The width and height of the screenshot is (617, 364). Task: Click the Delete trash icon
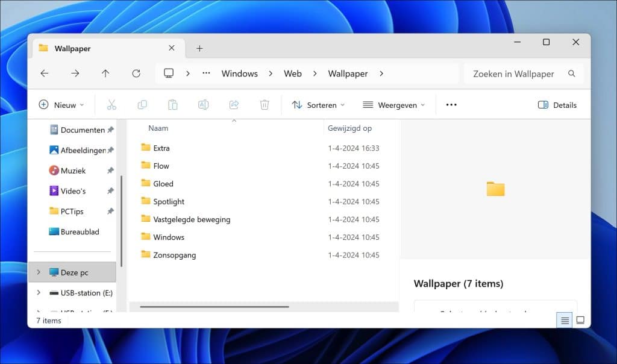coord(264,104)
